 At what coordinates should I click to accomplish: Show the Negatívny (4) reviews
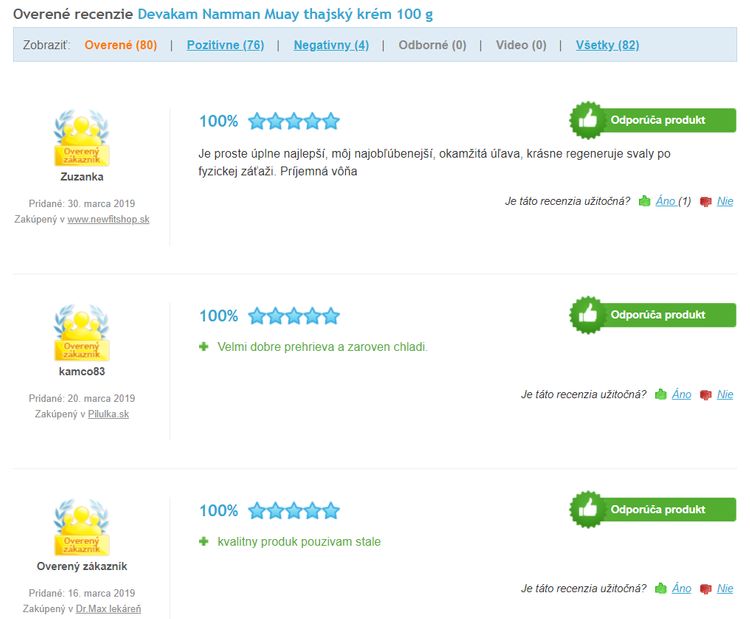click(x=331, y=45)
